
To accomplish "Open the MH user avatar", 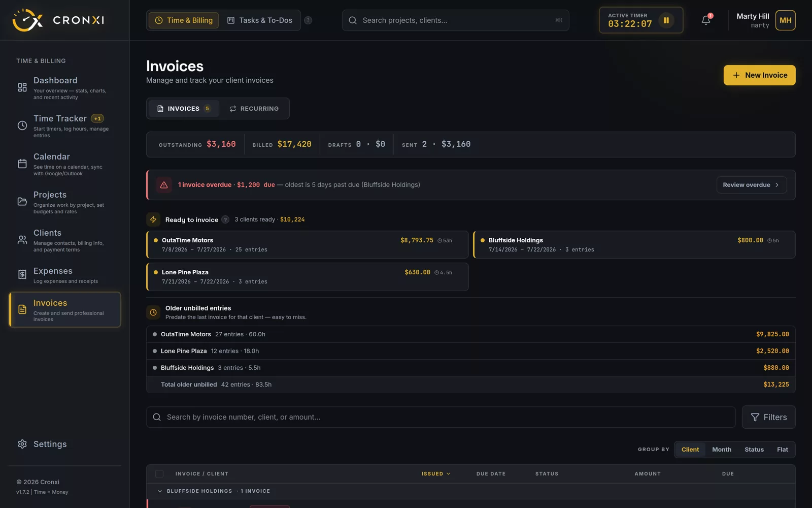I will point(785,20).
